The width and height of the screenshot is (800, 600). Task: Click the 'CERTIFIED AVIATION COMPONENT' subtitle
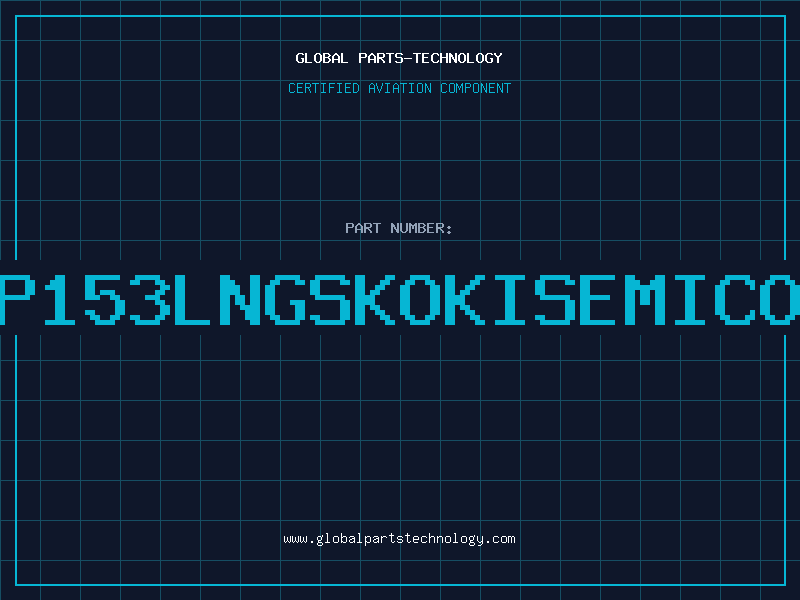pyautogui.click(x=399, y=88)
